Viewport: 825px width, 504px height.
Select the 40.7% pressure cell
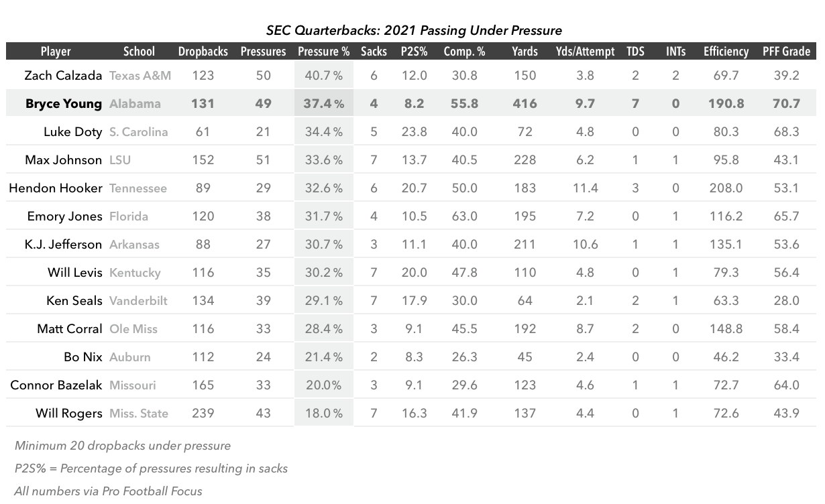tap(323, 76)
